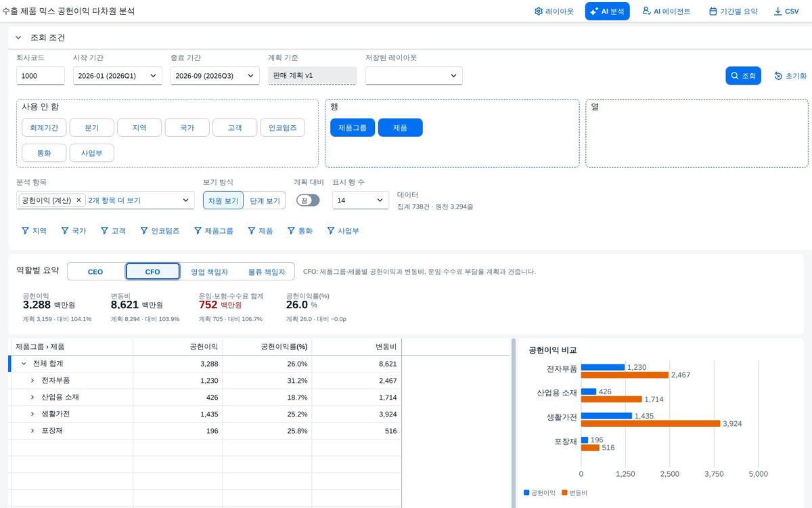Viewport: 812px width, 508px height.
Task: Click the 생활가전 변동비 bar 3,924
Action: coord(650,423)
